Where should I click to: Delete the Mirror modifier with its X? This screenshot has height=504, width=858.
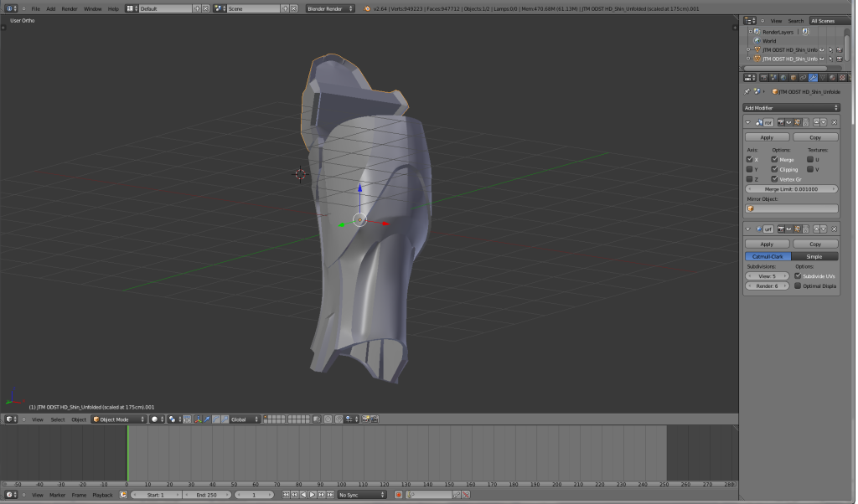tap(834, 122)
